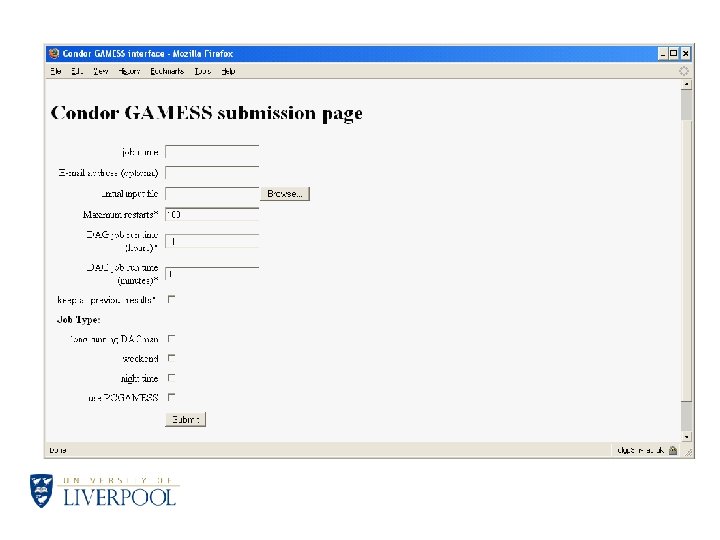Click the scrollbar up arrow
This screenshot has height=540, width=720.
point(686,84)
